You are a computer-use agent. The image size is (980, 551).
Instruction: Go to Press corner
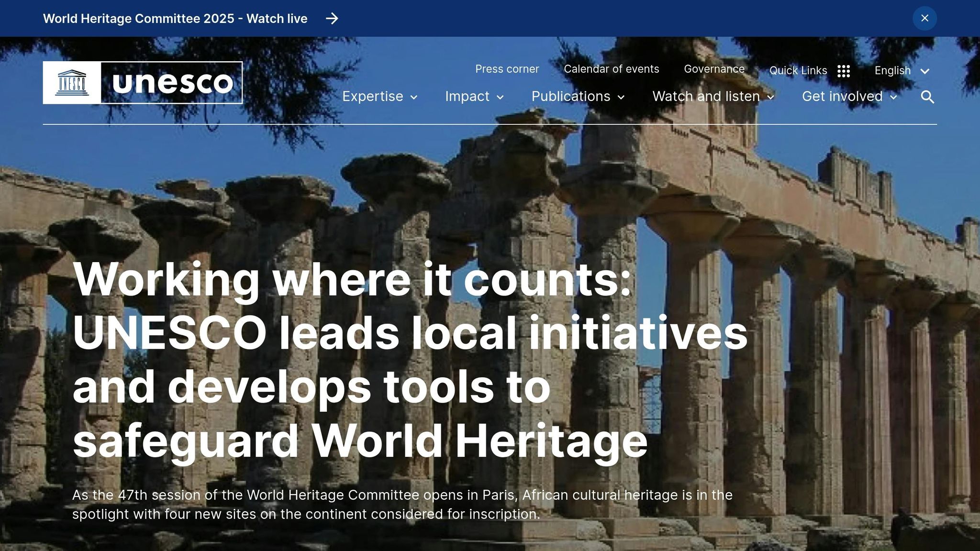(507, 69)
